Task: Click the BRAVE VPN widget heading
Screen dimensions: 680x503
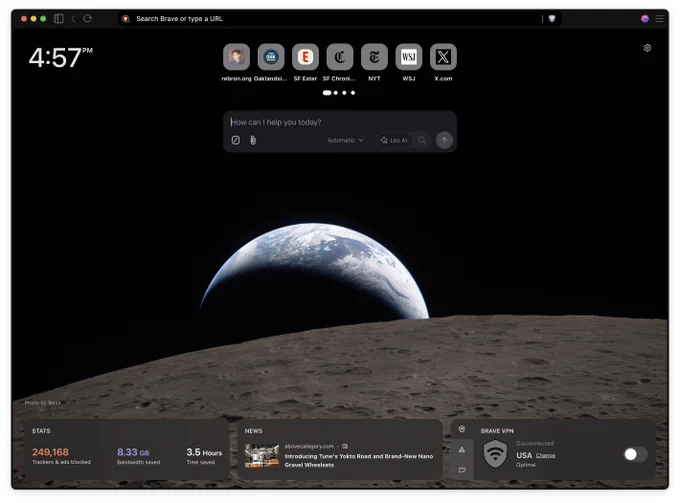Action: [497, 431]
